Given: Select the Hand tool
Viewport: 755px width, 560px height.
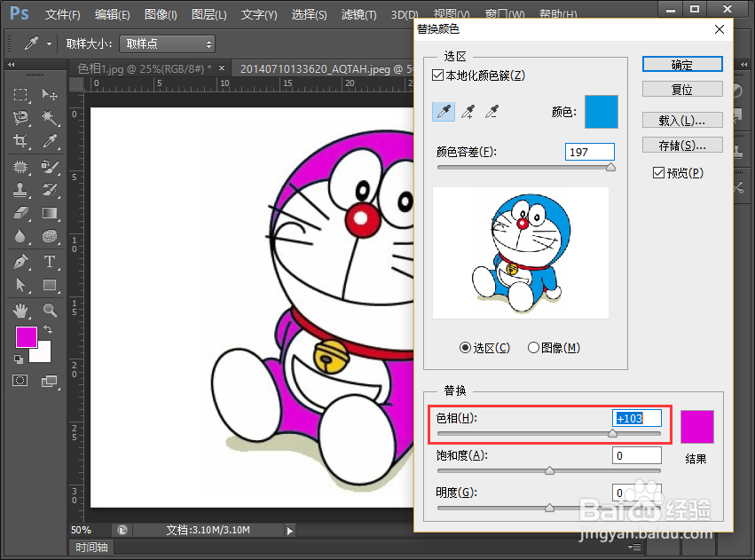Looking at the screenshot, I should 20,311.
